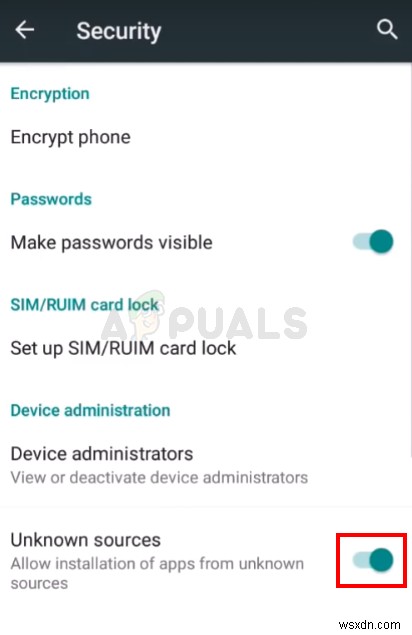
Task: Open the Device administrators entry
Action: pos(206,465)
